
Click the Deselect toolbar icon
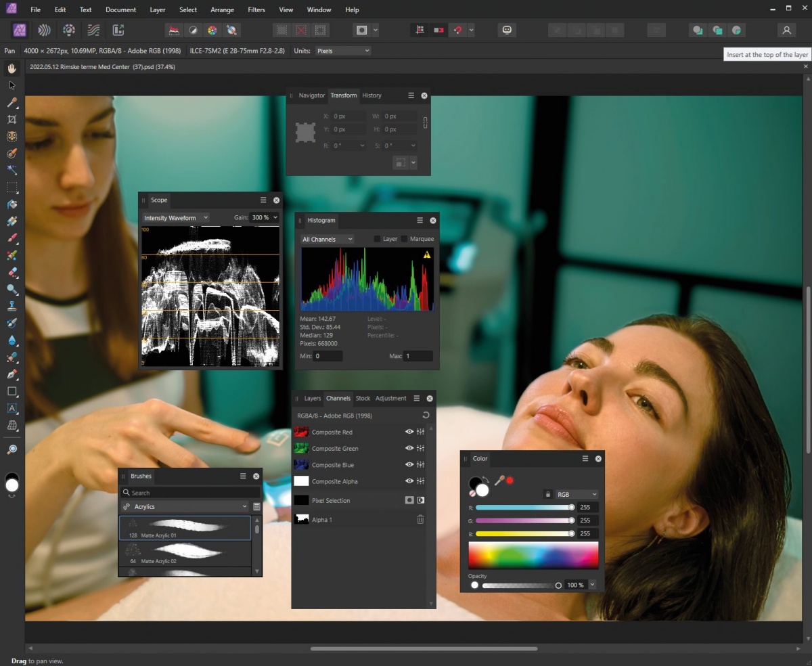(x=301, y=30)
